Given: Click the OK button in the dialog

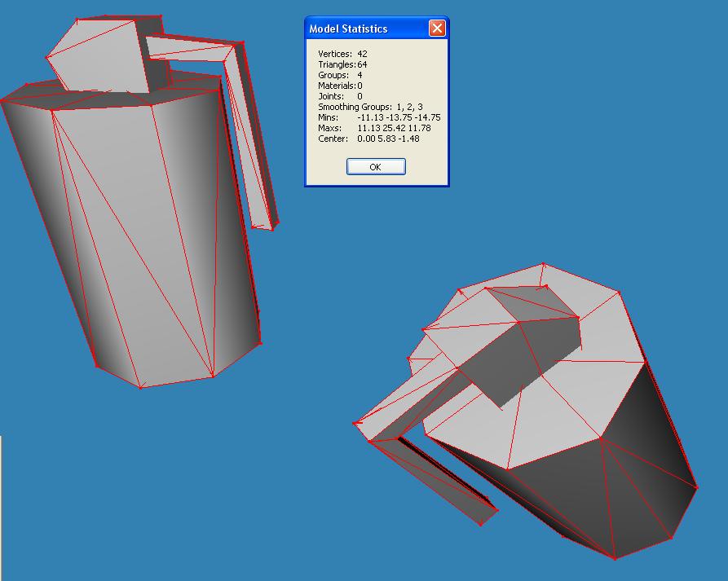Looking at the screenshot, I should [x=376, y=167].
